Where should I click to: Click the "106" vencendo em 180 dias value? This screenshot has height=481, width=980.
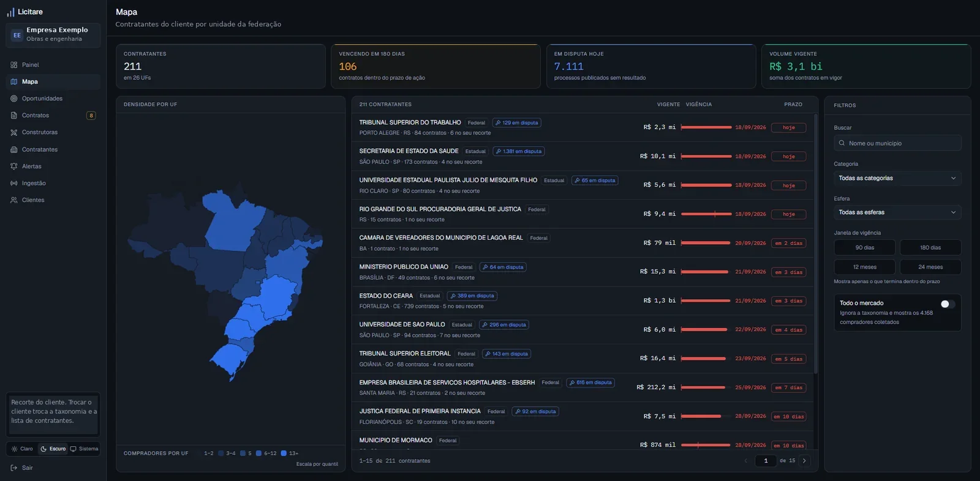pyautogui.click(x=348, y=67)
